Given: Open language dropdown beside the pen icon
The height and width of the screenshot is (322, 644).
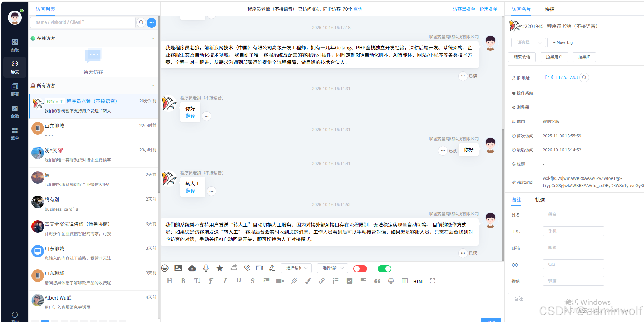Looking at the screenshot, I should pyautogui.click(x=296, y=268).
